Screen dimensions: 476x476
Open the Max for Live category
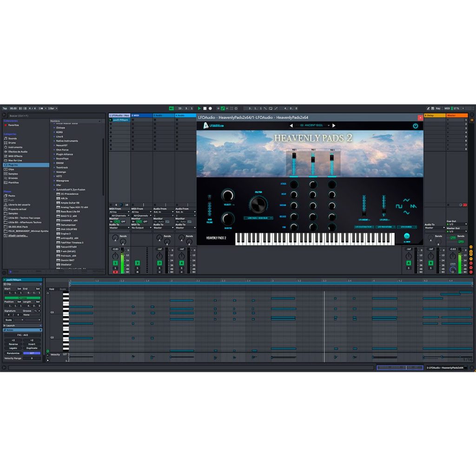tap(15, 160)
